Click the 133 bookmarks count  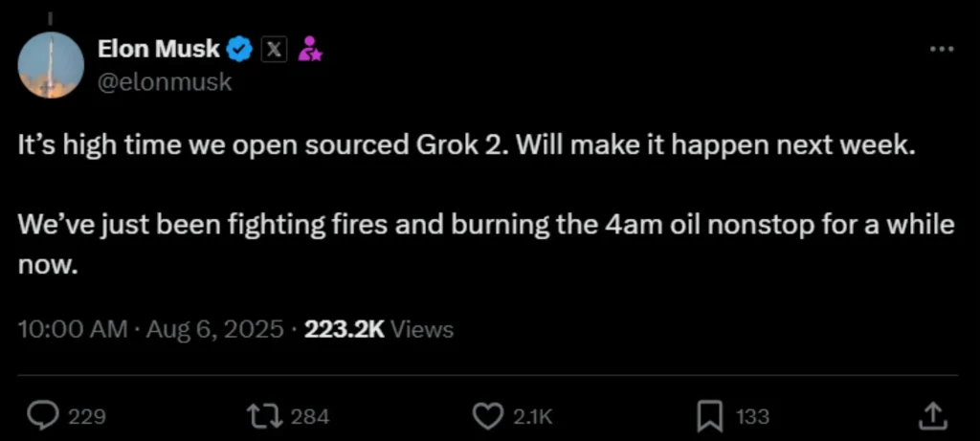(752, 416)
